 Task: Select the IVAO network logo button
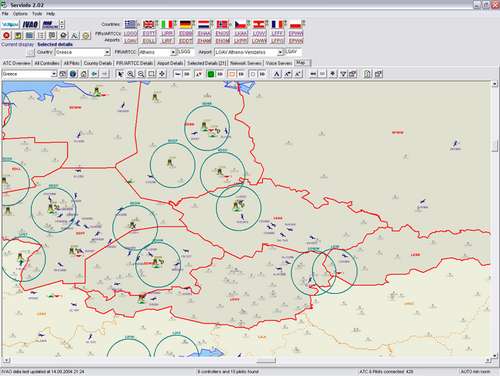(31, 25)
